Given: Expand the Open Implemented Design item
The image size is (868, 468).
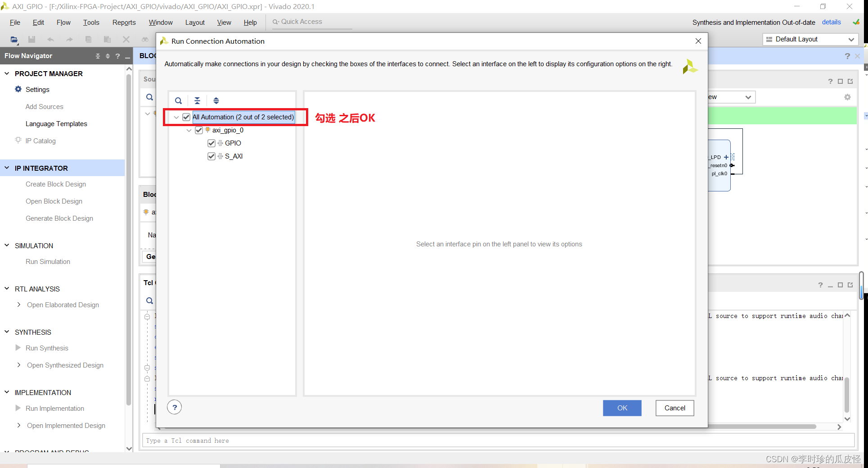Looking at the screenshot, I should click(18, 425).
